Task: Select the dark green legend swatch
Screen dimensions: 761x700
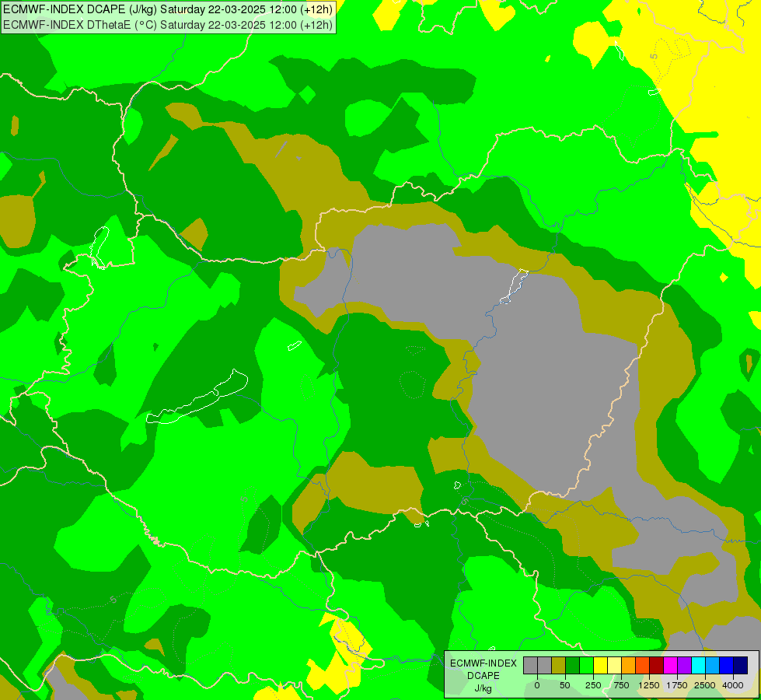Action: point(572,666)
